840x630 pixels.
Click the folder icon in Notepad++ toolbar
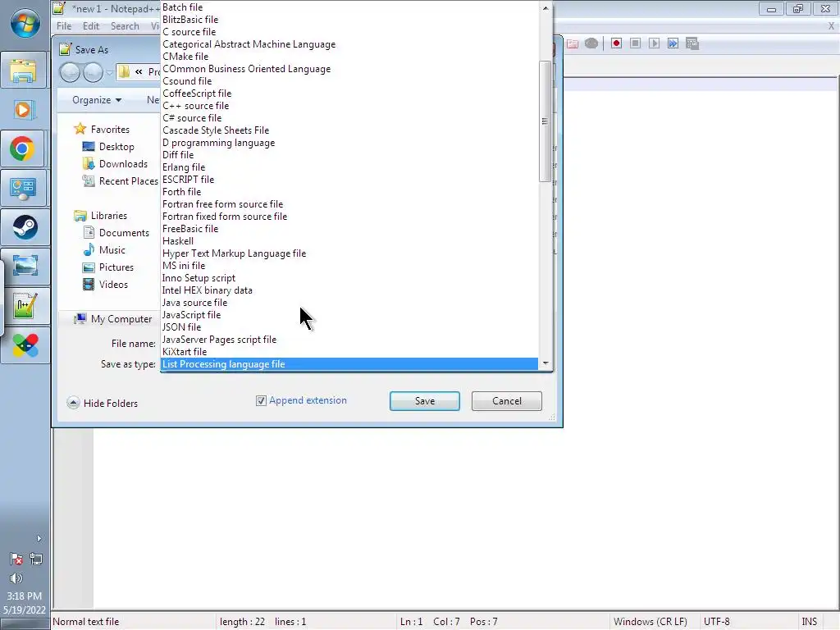pos(572,43)
